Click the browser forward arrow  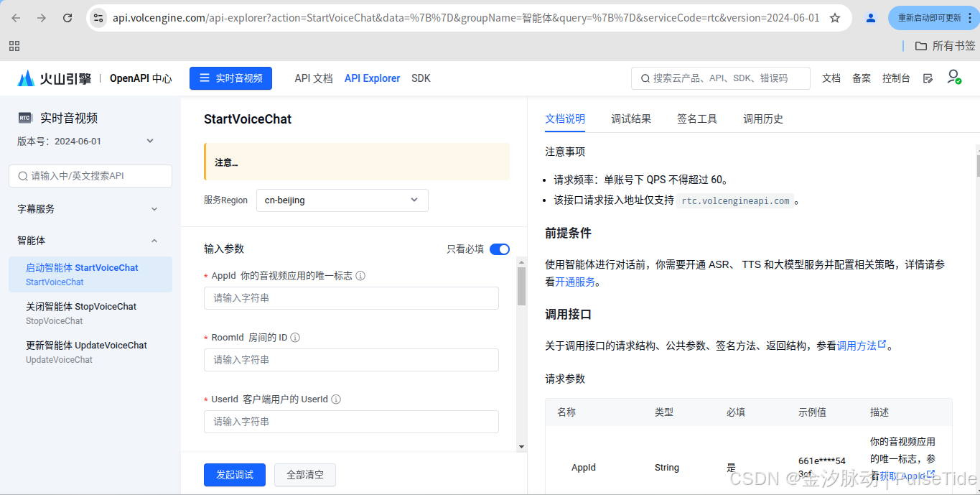point(42,18)
